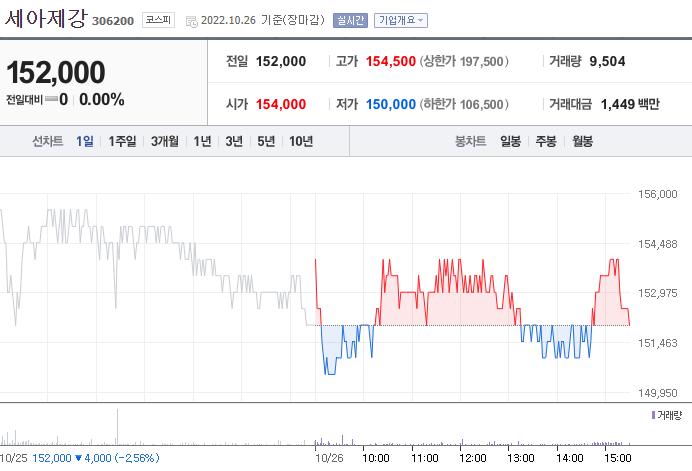Click the 세아제강 stock name heading
This screenshot has width=692, height=471.
[45, 19]
